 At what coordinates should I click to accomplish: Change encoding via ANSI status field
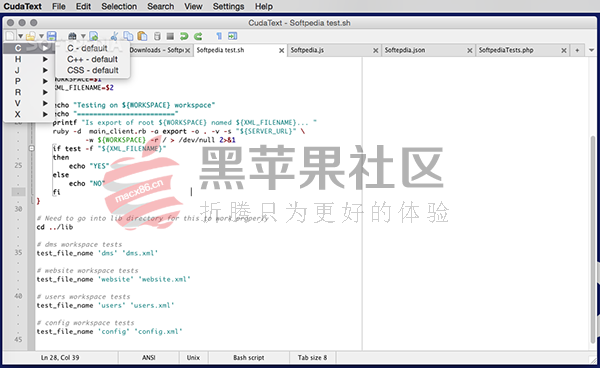pos(148,358)
